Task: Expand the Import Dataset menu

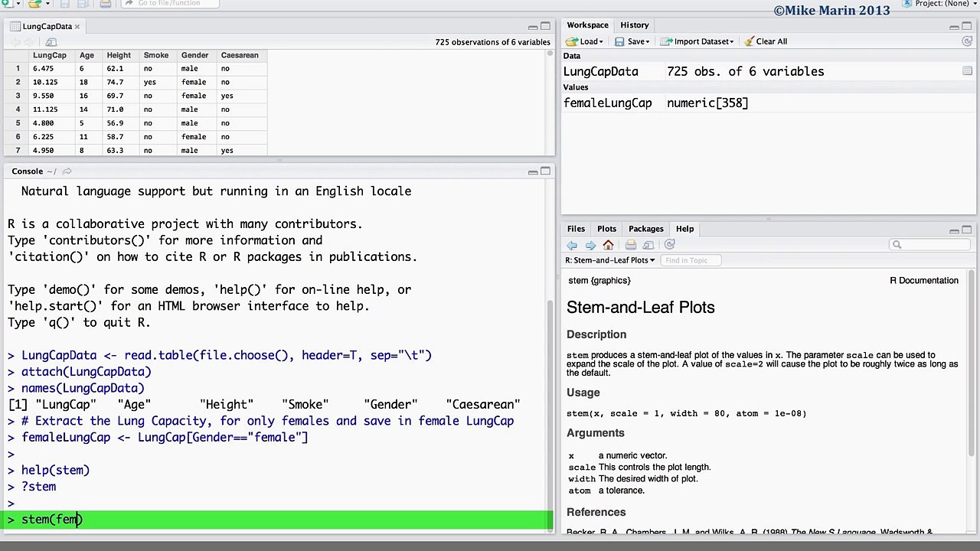Action: tap(697, 41)
